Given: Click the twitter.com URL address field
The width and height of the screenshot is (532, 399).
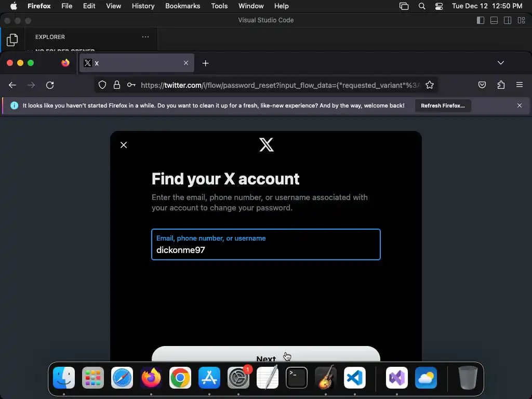Looking at the screenshot, I should point(280,85).
